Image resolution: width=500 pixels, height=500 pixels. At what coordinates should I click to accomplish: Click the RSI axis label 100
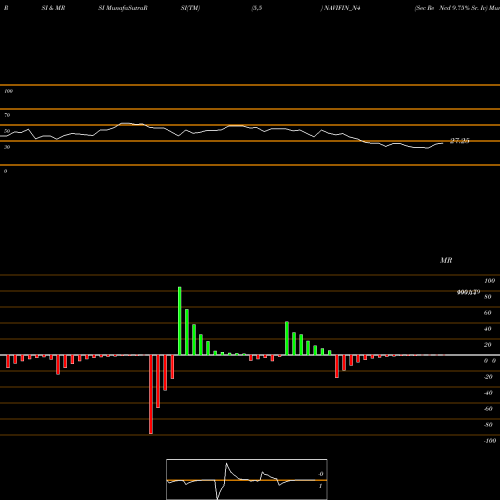(x=8, y=91)
